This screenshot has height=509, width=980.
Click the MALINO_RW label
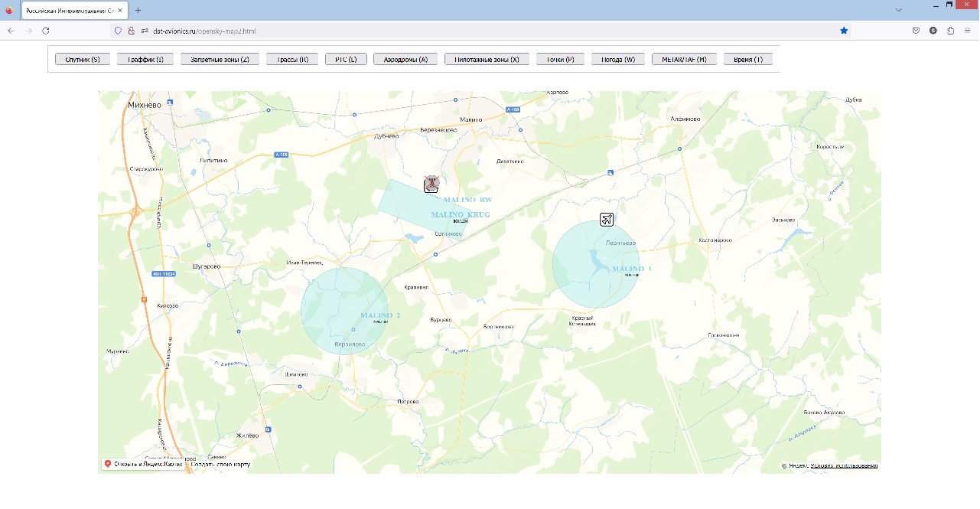coord(468,200)
